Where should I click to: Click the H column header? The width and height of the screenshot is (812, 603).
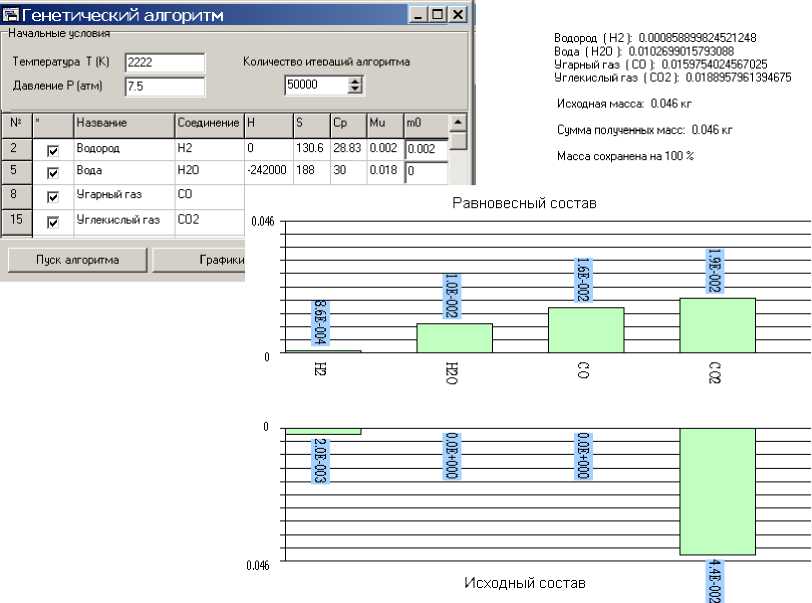click(x=269, y=125)
